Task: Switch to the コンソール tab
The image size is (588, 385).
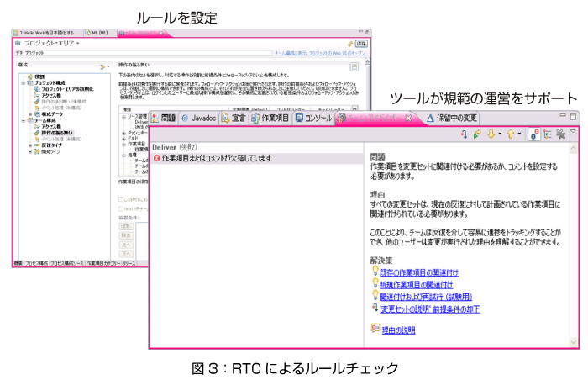Action: 313,119
